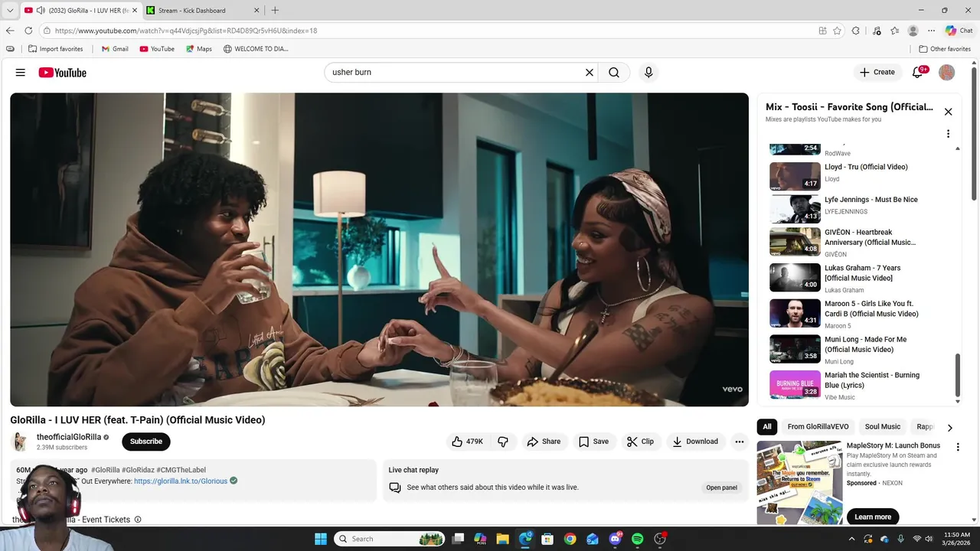
Task: Open the YouTube account avatar menu
Action: point(947,73)
